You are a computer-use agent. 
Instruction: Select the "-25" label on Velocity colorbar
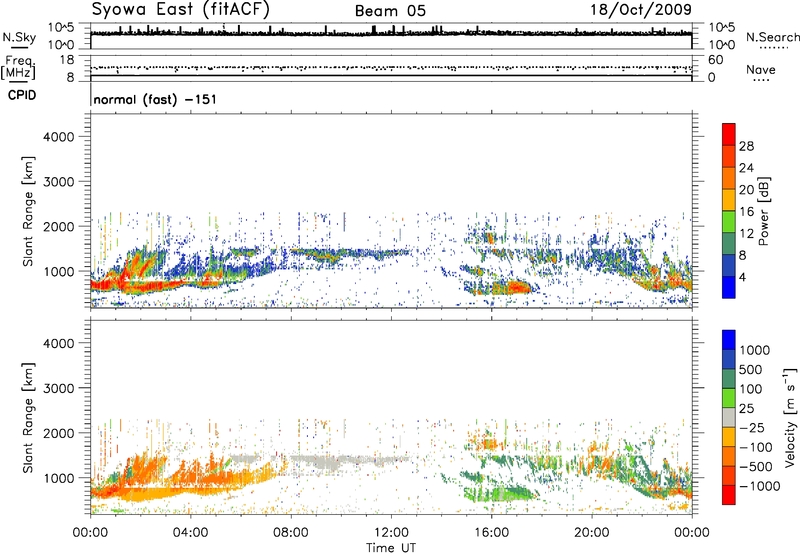753,428
